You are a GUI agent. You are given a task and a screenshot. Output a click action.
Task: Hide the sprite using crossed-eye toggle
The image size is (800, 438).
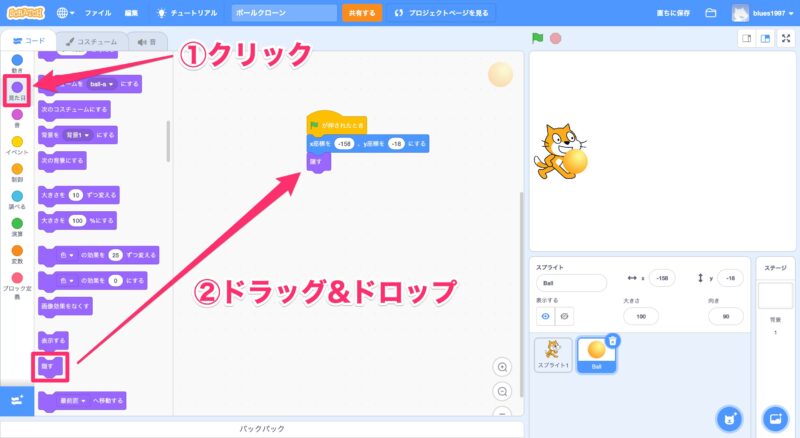tap(565, 316)
